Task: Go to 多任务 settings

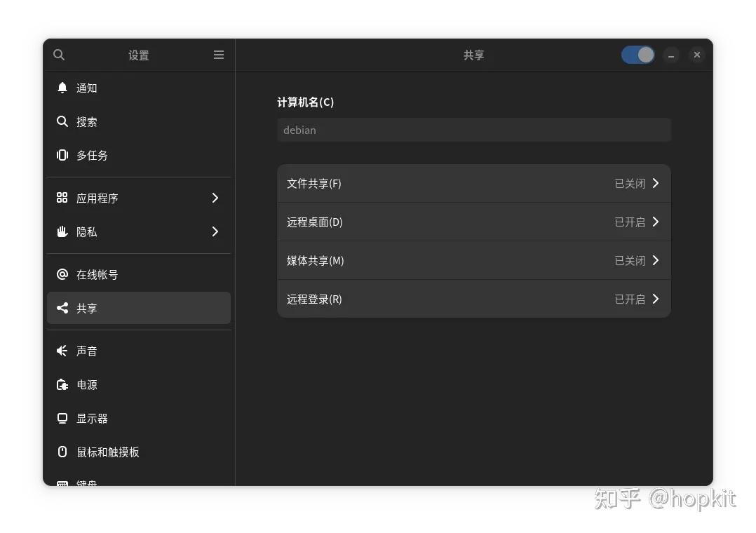Action: (x=139, y=155)
